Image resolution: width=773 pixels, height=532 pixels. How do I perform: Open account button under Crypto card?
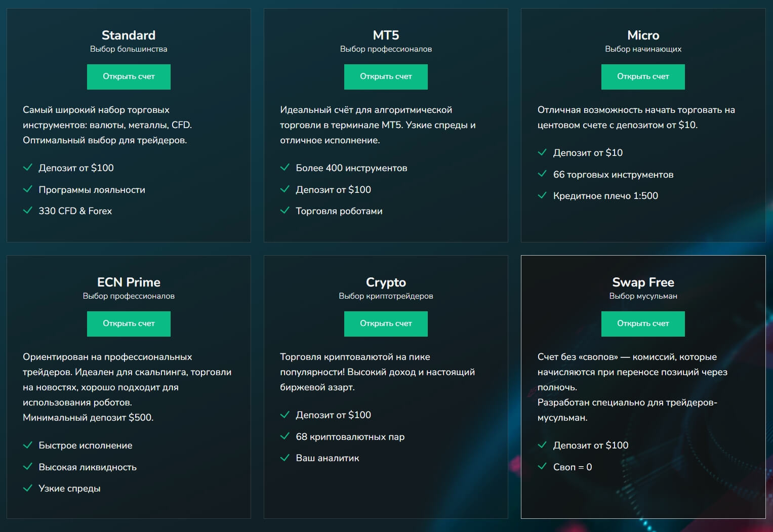click(386, 324)
